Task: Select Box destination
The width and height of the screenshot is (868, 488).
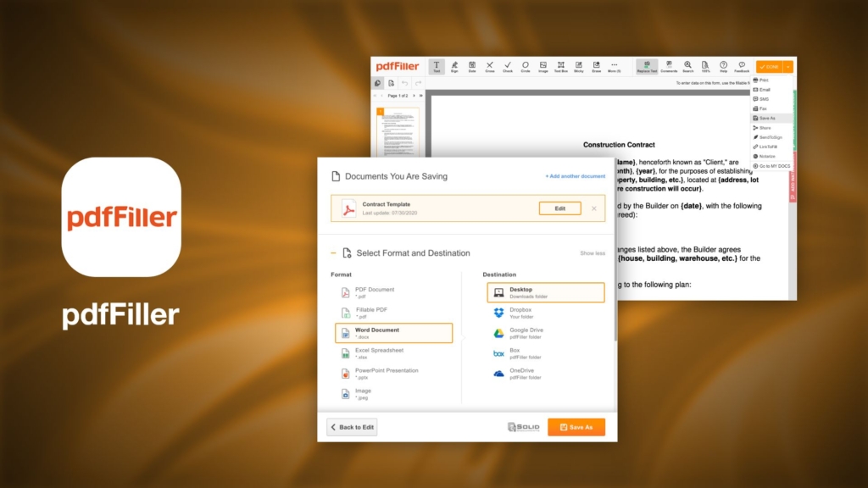Action: pyautogui.click(x=546, y=353)
